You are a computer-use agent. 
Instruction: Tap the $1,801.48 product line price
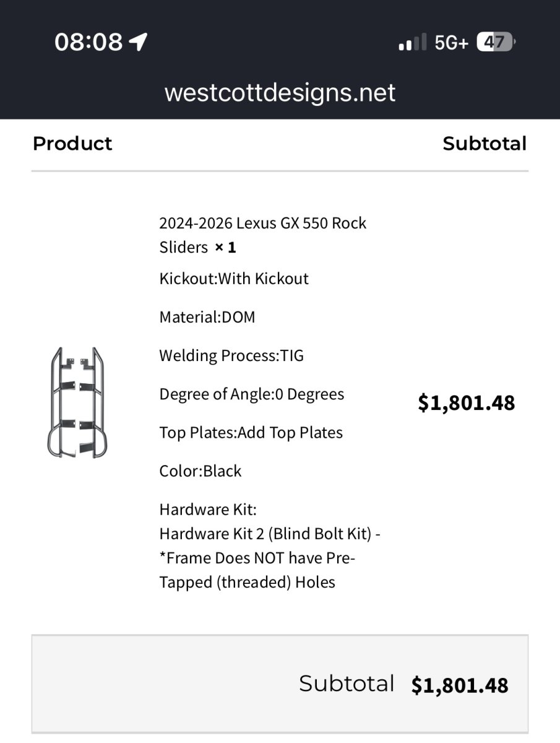click(466, 403)
